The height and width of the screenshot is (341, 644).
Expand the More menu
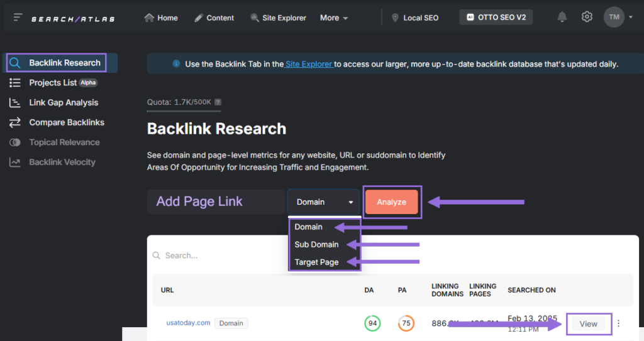pos(334,18)
